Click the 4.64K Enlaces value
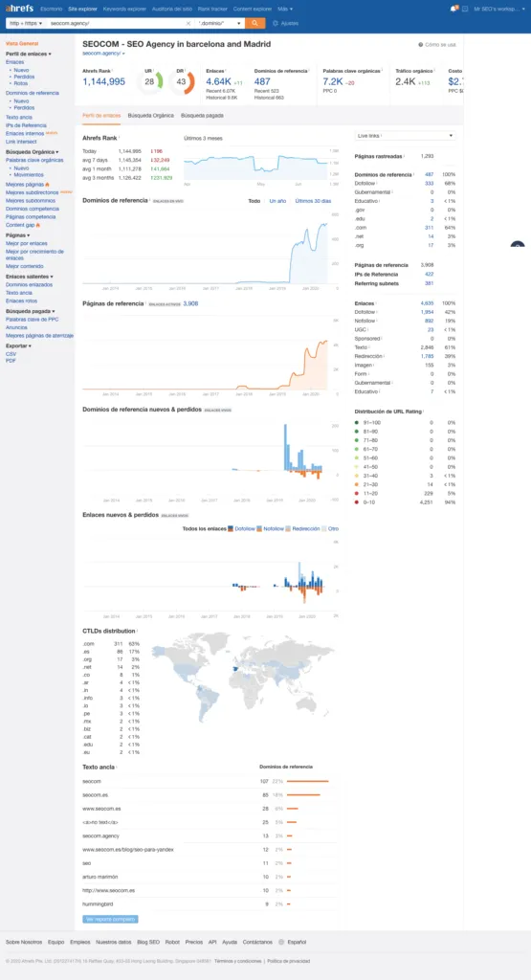This screenshot has width=531, height=980. [x=219, y=82]
